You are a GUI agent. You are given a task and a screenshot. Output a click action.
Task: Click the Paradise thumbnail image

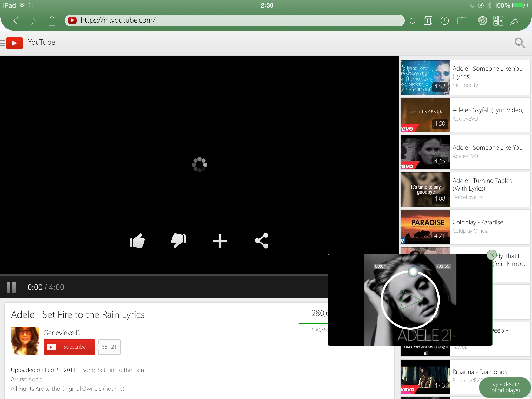pyautogui.click(x=425, y=227)
